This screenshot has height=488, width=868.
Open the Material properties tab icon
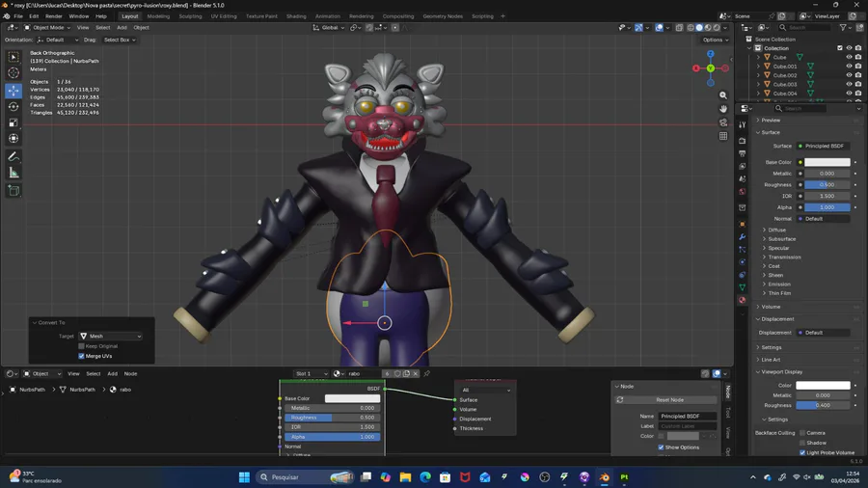pos(743,300)
